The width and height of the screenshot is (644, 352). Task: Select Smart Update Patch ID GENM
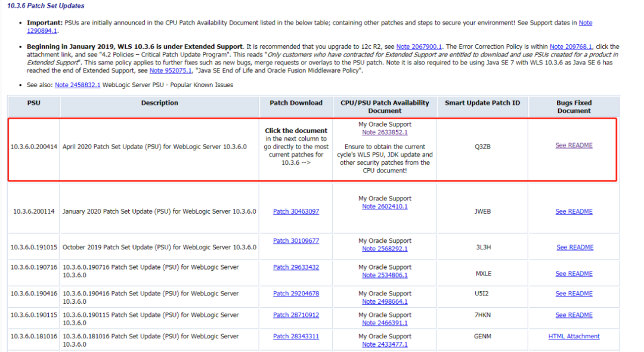482,336
